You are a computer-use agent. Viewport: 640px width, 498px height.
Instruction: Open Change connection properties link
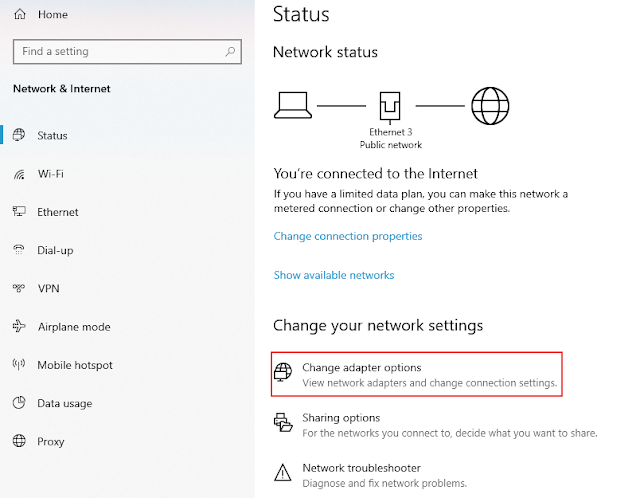click(x=347, y=236)
